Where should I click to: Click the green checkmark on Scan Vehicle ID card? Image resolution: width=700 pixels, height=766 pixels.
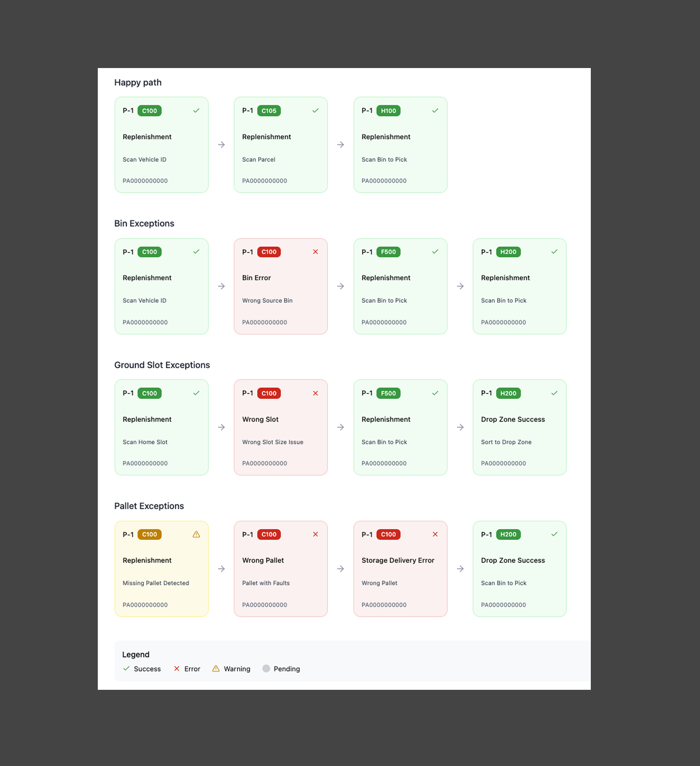[196, 110]
